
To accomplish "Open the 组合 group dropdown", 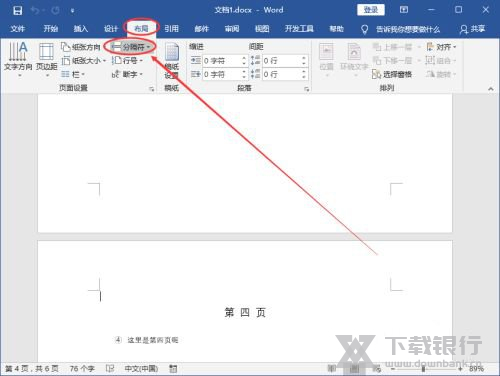I will coord(441,61).
